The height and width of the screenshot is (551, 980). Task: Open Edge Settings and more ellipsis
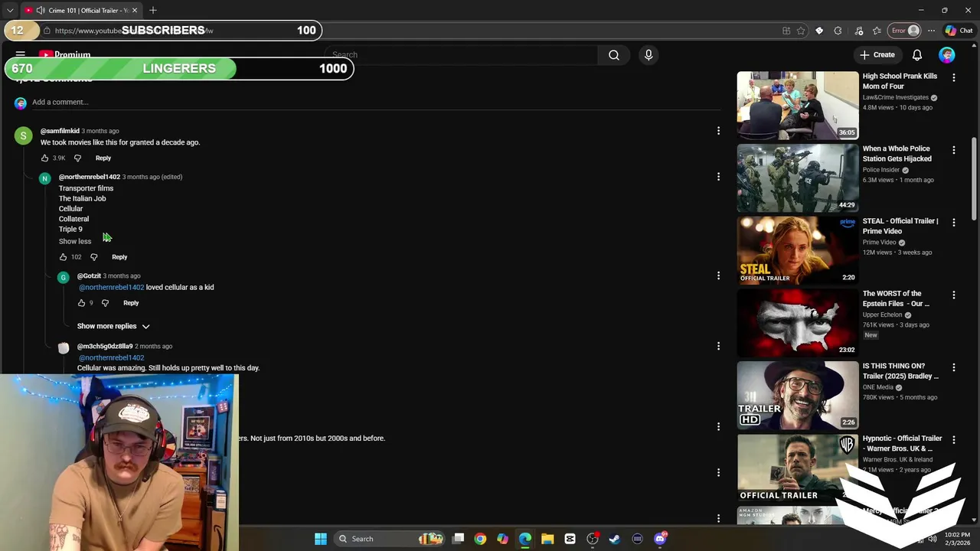click(x=931, y=31)
